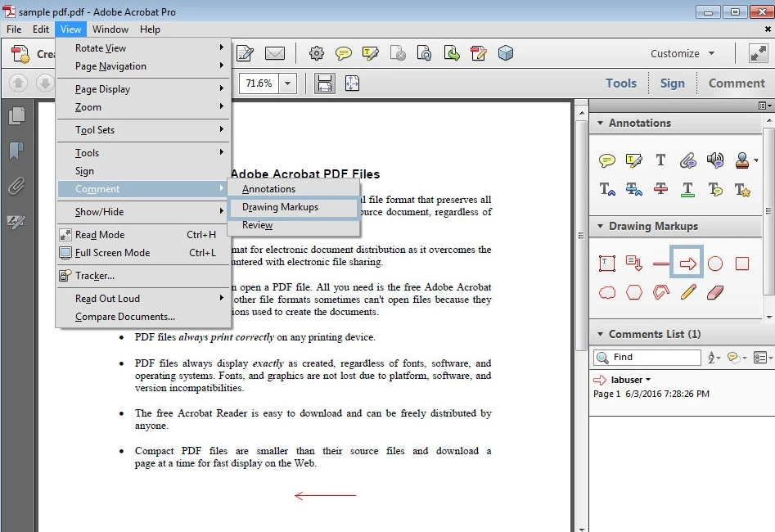Click the gear settings toolbar icon
Image resolution: width=775 pixels, height=532 pixels.
(x=317, y=53)
